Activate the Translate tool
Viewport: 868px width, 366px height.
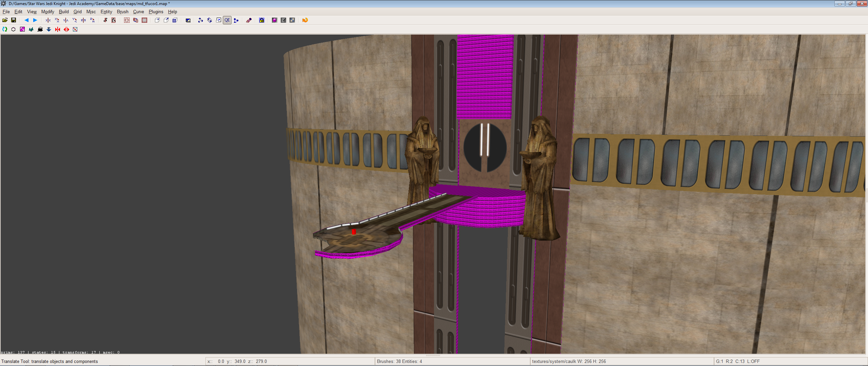pyautogui.click(x=201, y=20)
